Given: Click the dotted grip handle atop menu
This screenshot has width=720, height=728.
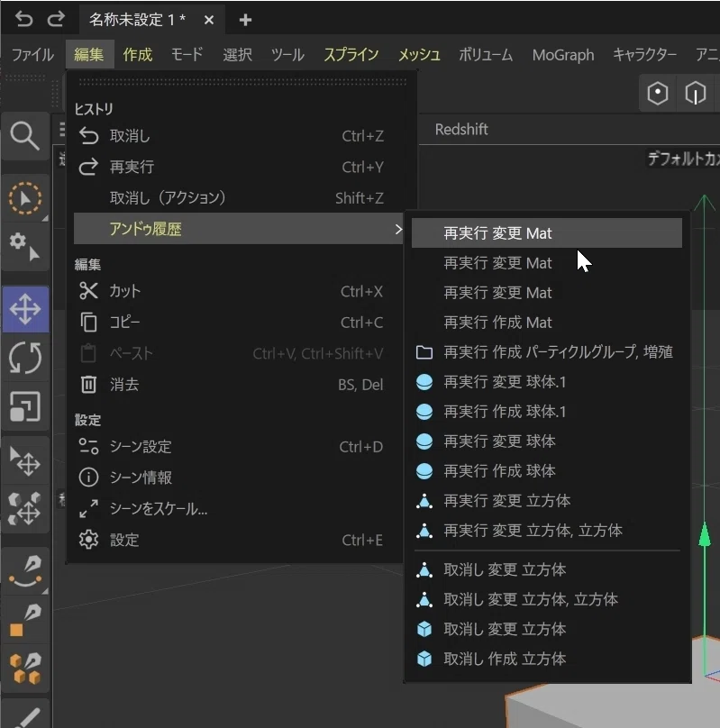Looking at the screenshot, I should pyautogui.click(x=242, y=82).
